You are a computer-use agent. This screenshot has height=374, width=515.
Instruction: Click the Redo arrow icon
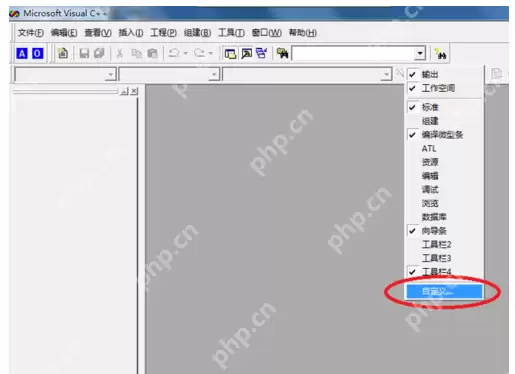(x=199, y=53)
